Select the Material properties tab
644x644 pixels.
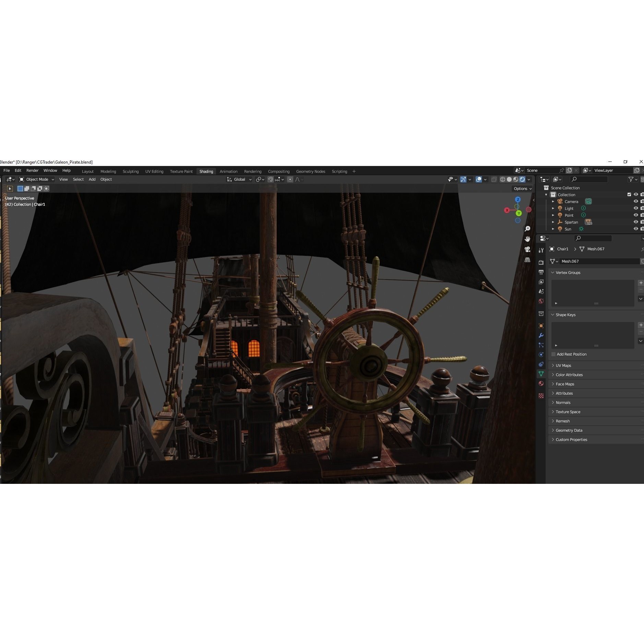pyautogui.click(x=541, y=383)
